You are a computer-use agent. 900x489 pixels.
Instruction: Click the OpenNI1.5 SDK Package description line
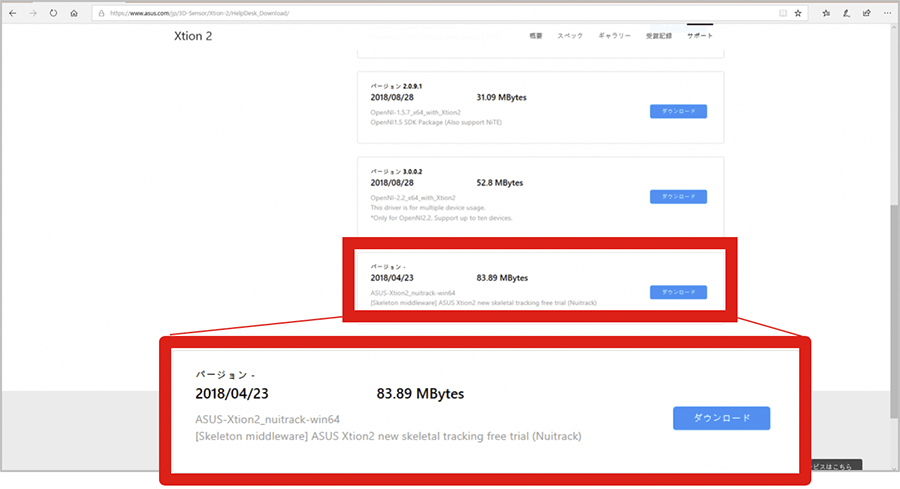(x=436, y=122)
